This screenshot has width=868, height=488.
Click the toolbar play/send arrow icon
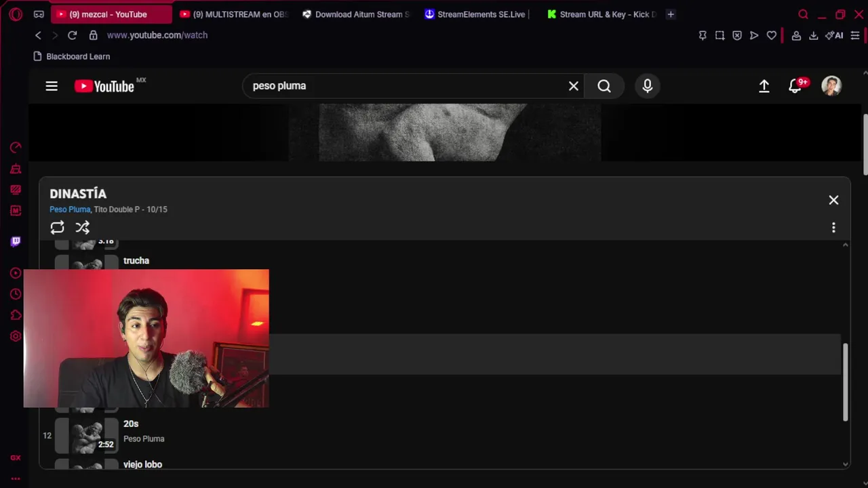754,35
